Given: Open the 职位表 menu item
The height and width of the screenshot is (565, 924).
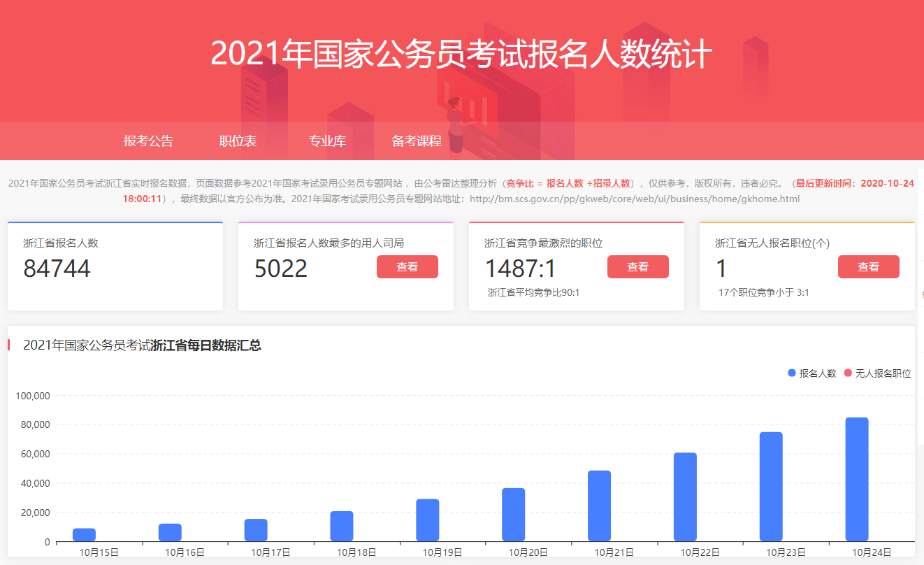Looking at the screenshot, I should (x=238, y=141).
